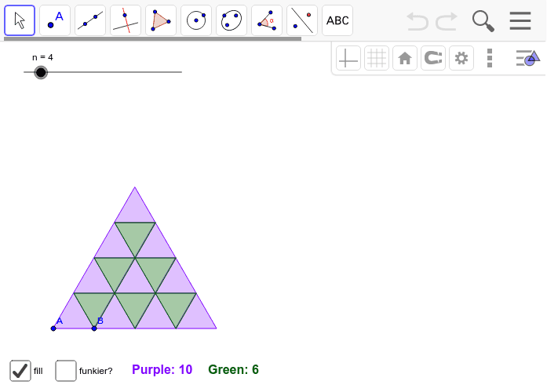This screenshot has width=547, height=392.
Task: Open the hamburger main menu
Action: [x=520, y=21]
